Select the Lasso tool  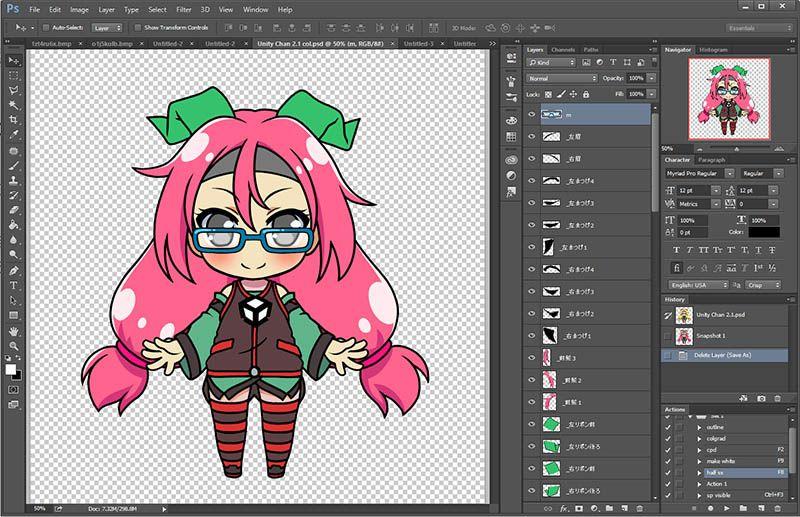click(13, 90)
